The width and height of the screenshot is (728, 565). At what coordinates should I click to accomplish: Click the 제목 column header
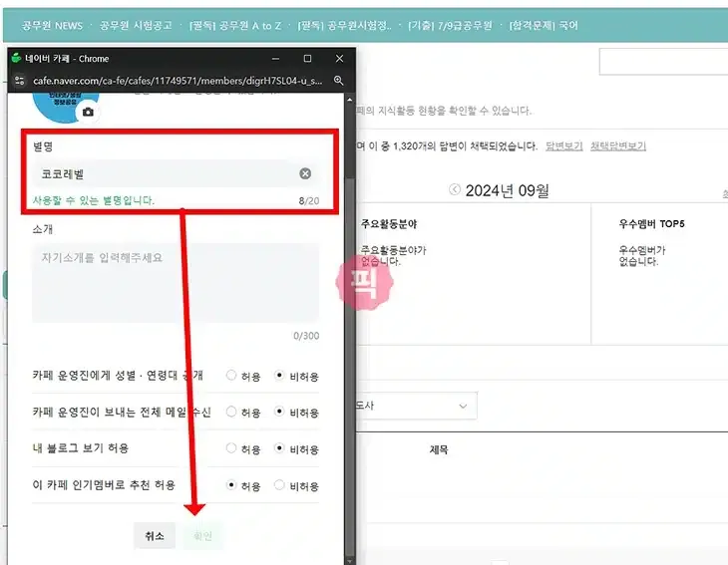[x=439, y=449]
